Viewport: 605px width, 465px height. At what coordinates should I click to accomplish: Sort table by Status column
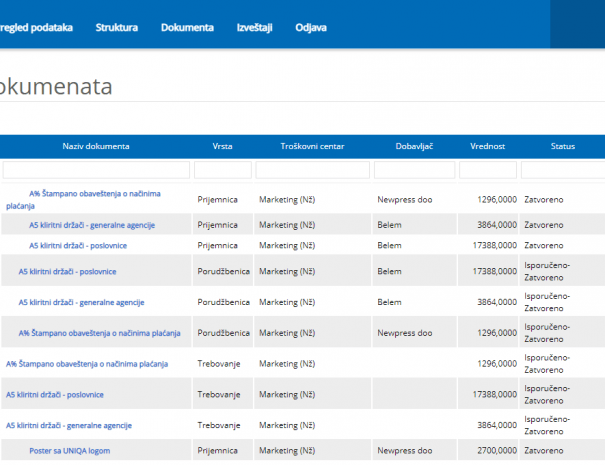pos(563,146)
